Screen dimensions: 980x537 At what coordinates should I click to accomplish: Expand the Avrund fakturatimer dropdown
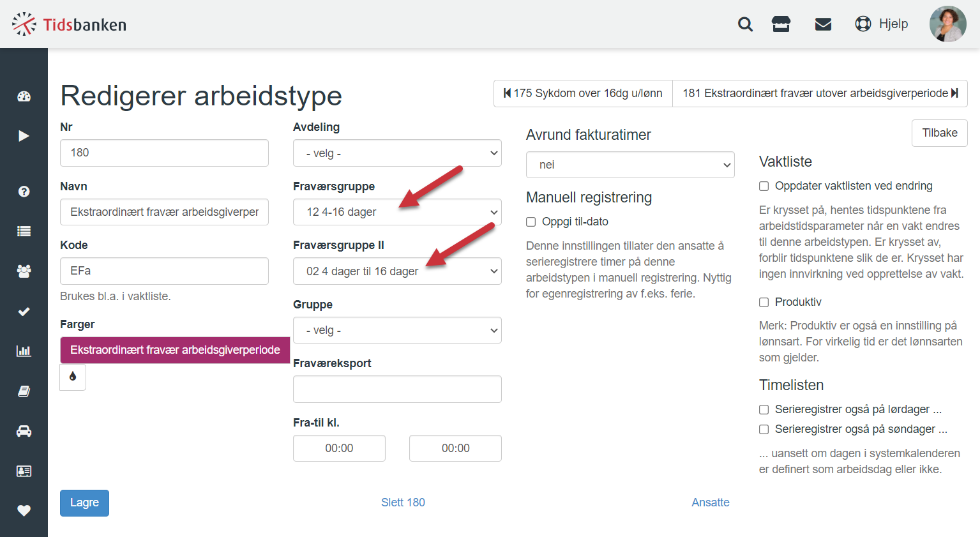630,165
